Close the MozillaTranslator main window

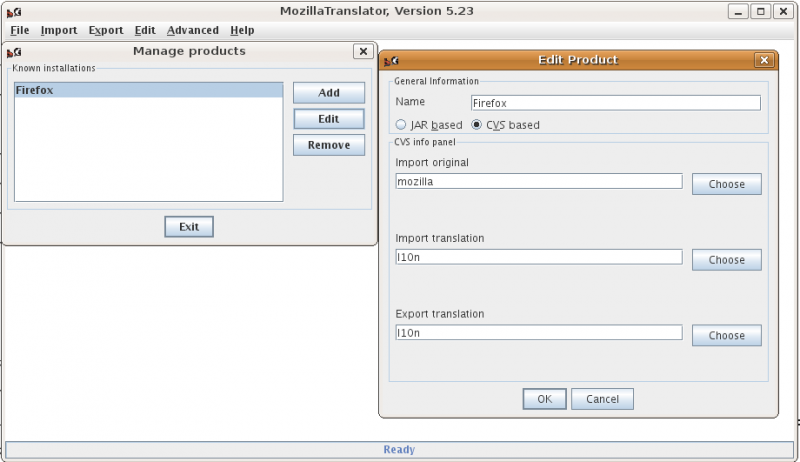pos(783,11)
